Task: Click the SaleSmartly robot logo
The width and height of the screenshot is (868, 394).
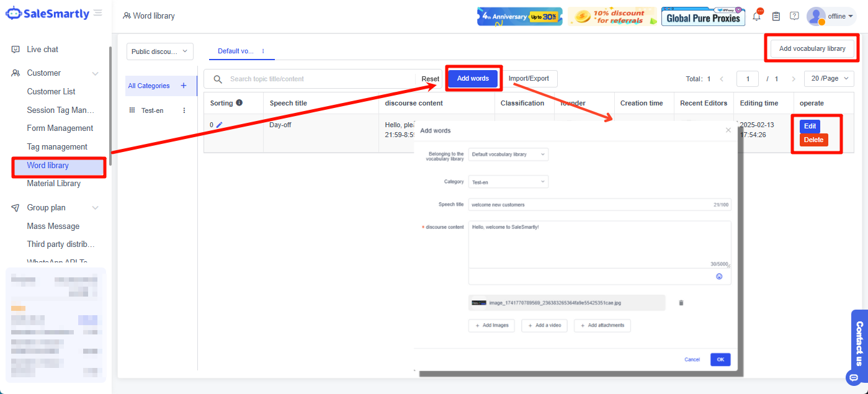Action: (x=13, y=13)
